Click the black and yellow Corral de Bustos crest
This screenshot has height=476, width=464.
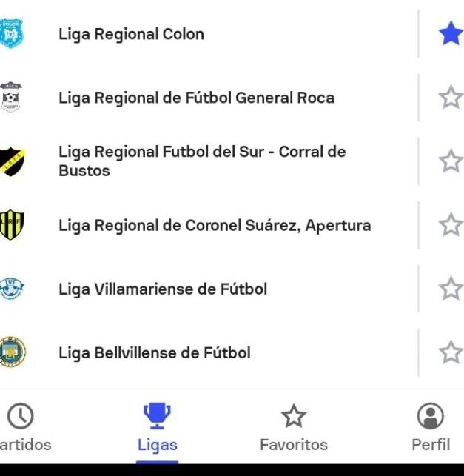(x=11, y=161)
